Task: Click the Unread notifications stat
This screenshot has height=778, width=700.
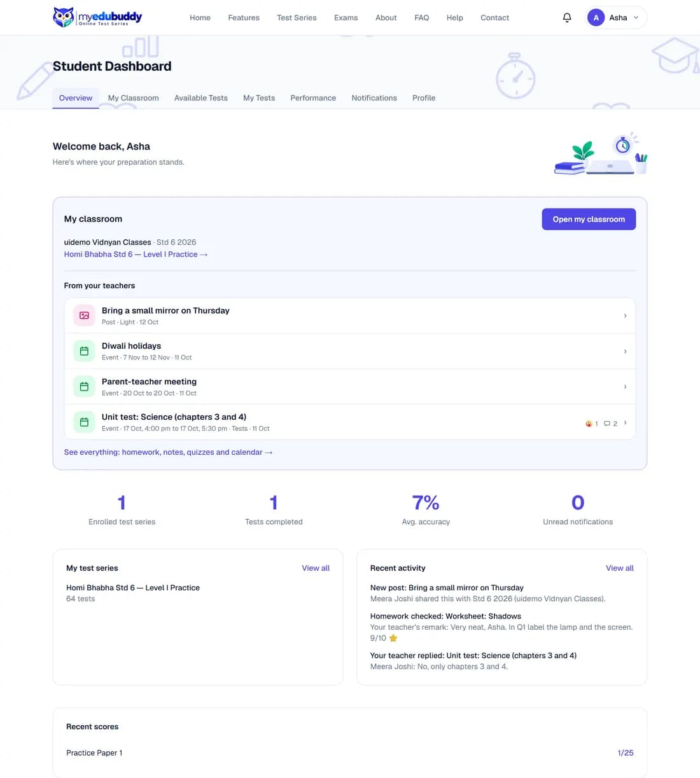Action: 578,510
